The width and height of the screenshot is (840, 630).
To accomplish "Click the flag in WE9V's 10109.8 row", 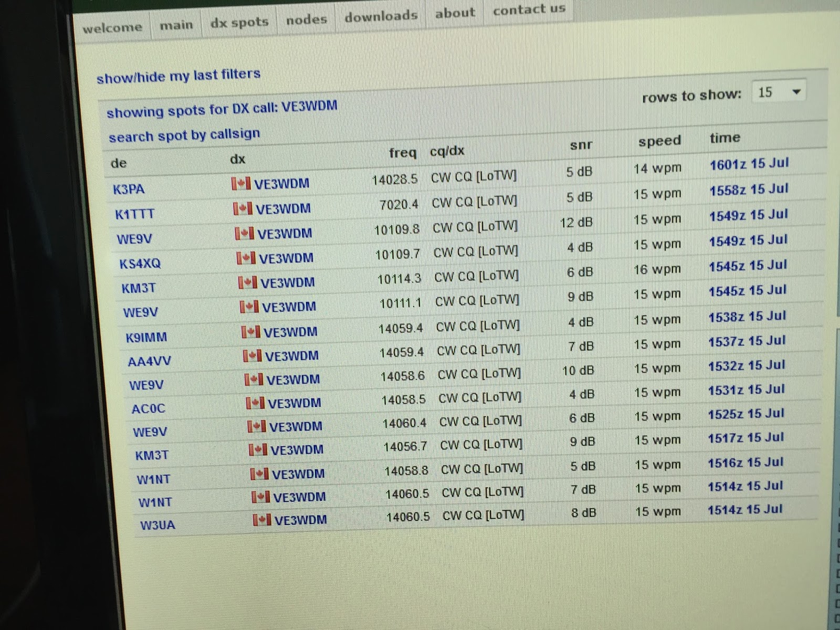I will (244, 233).
